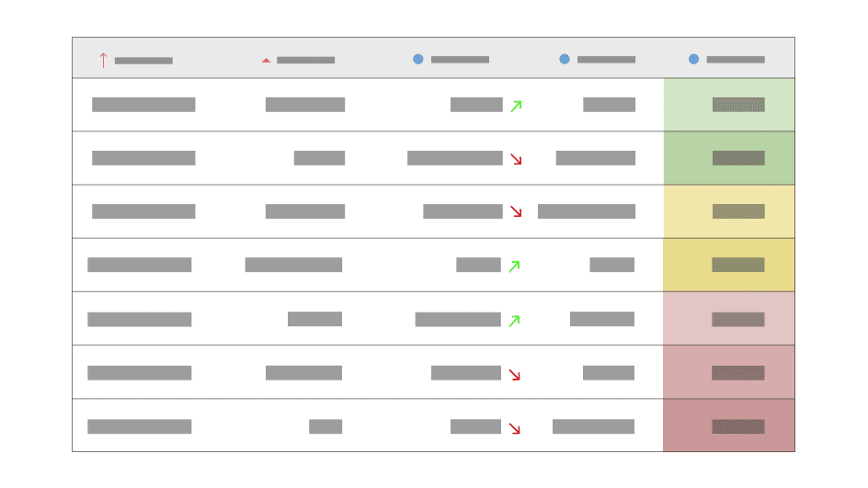Click green up-trend arrow in fifth row
The image size is (868, 488).
coord(514,320)
